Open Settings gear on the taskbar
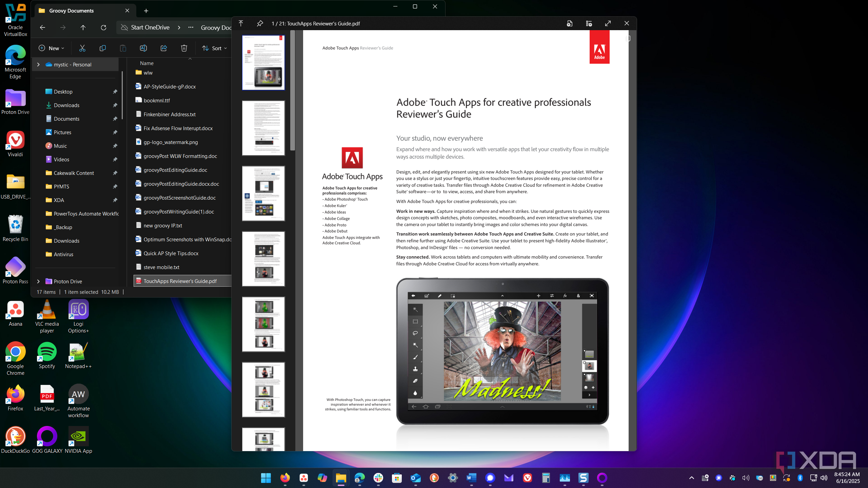 pyautogui.click(x=453, y=478)
